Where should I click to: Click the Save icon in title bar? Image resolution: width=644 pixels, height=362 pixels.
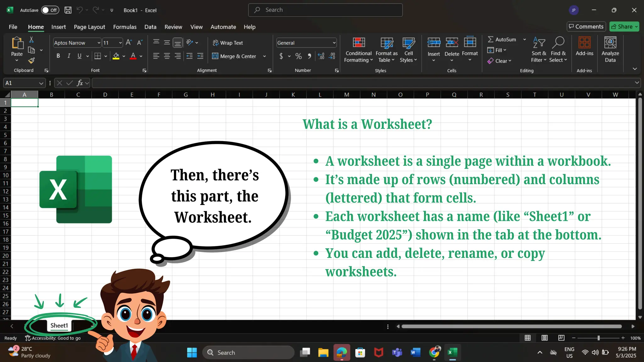point(68,10)
